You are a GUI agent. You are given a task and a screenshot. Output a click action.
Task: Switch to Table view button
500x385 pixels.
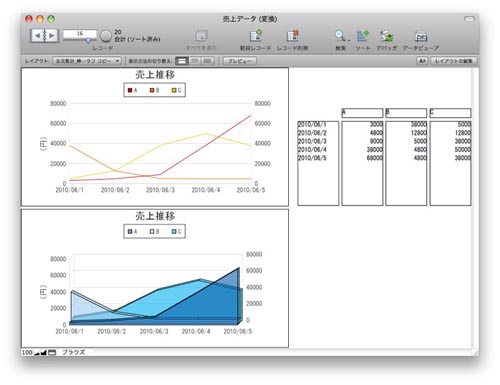click(x=207, y=61)
